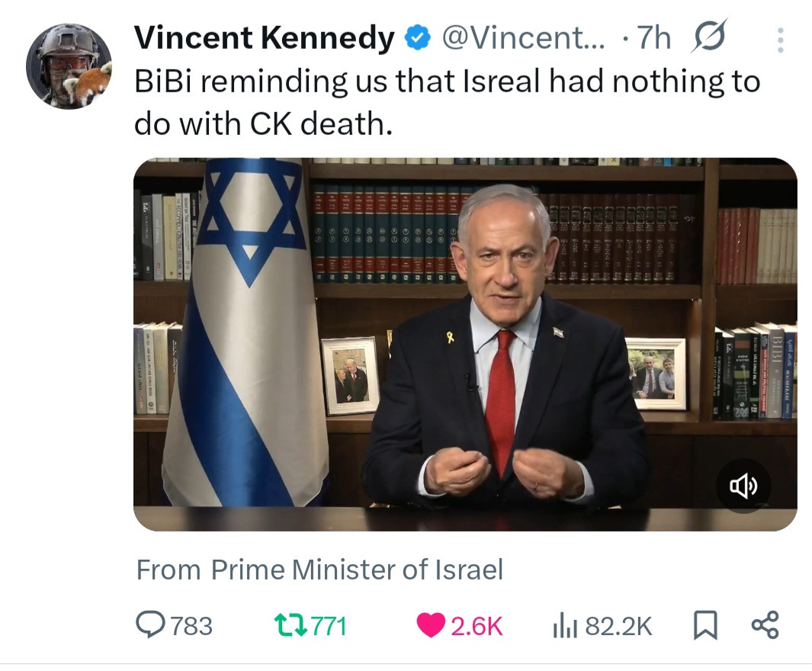This screenshot has width=812, height=671.
Task: Play the embedded video of the speech
Action: (x=465, y=343)
